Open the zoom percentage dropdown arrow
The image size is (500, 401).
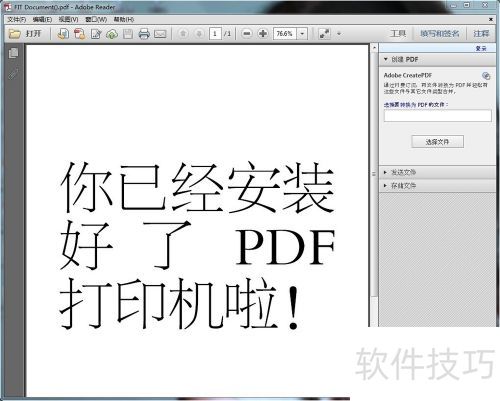[x=302, y=34]
